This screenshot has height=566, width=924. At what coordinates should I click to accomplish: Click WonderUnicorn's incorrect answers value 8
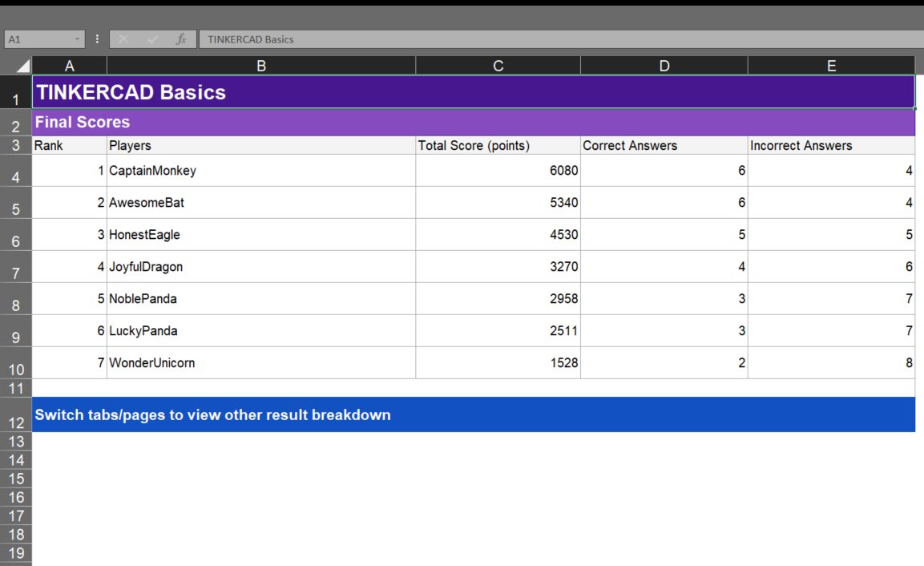(x=832, y=363)
